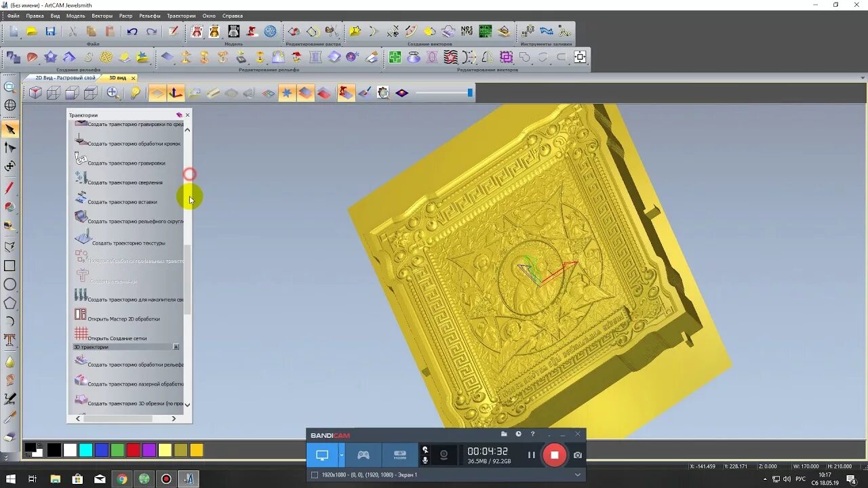Click Создать траекторию вставки
This screenshot has width=868, height=488.
(x=122, y=202)
